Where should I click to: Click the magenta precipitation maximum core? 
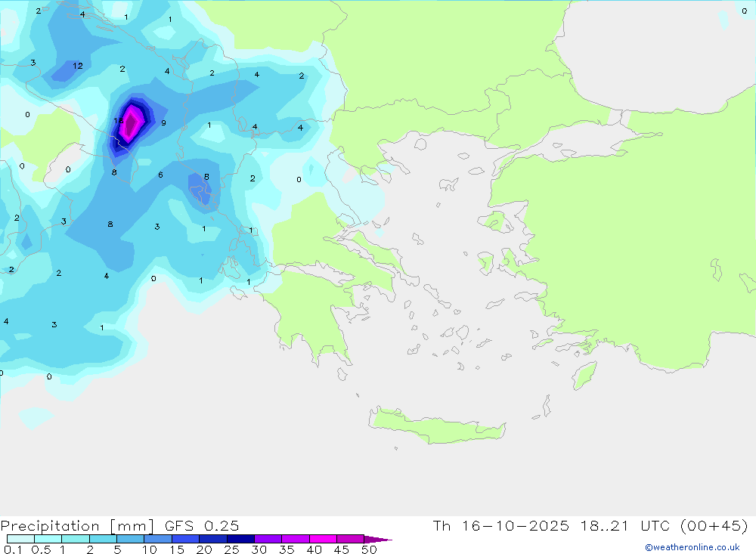[131, 123]
